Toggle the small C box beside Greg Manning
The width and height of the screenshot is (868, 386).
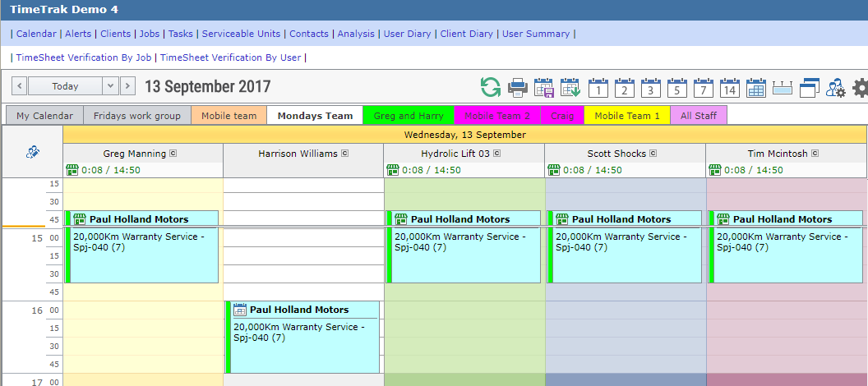[173, 154]
